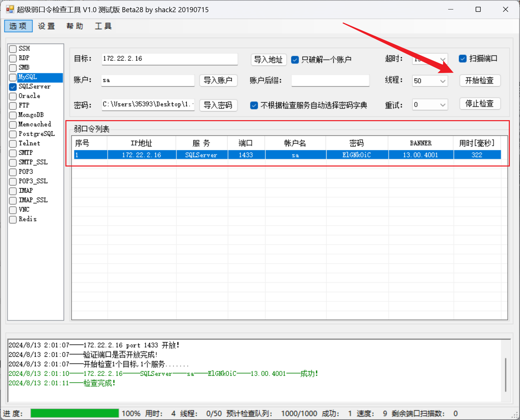
Task: Tick the PostgreSQL checkbox
Action: click(x=13, y=134)
